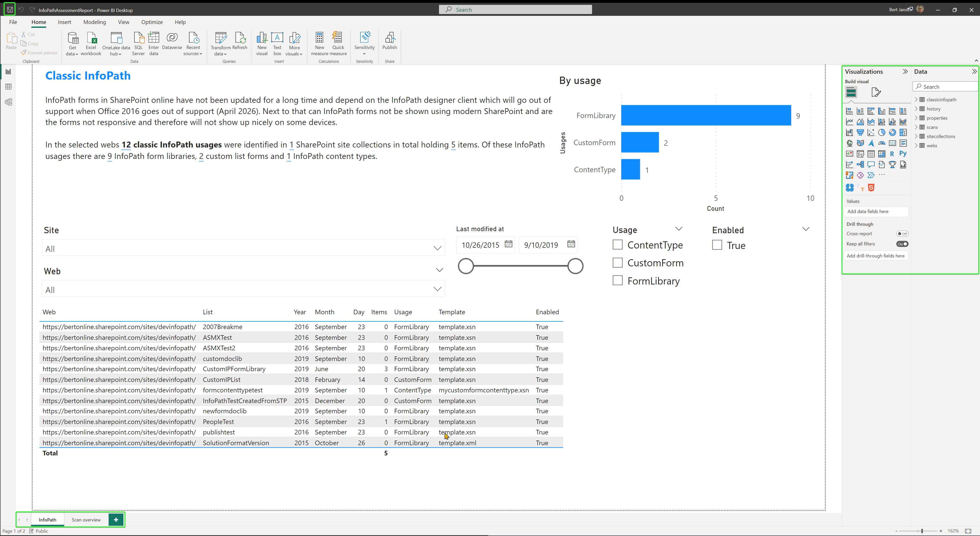980x536 pixels.
Task: Import an Excel workbook
Action: pos(91,43)
